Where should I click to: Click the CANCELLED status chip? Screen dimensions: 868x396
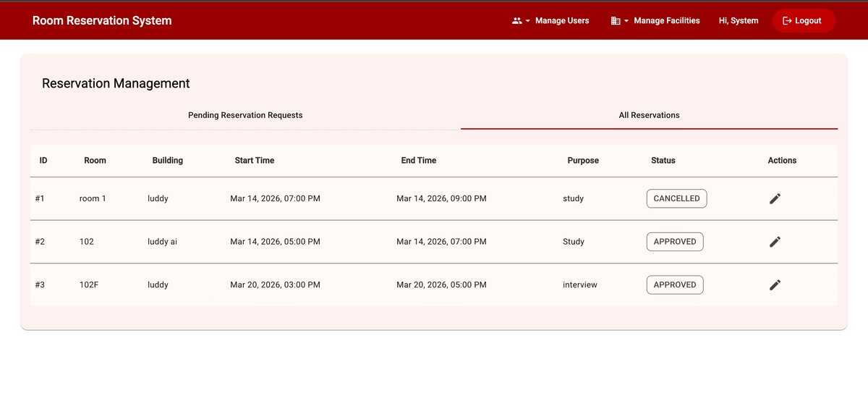tap(676, 198)
